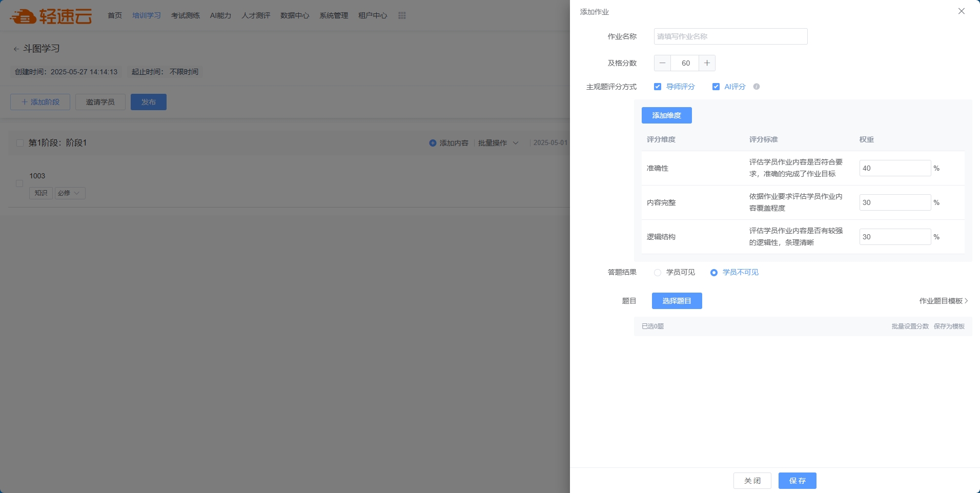This screenshot has width=980, height=493.
Task: Click the minus button for passing score
Action: tap(662, 63)
